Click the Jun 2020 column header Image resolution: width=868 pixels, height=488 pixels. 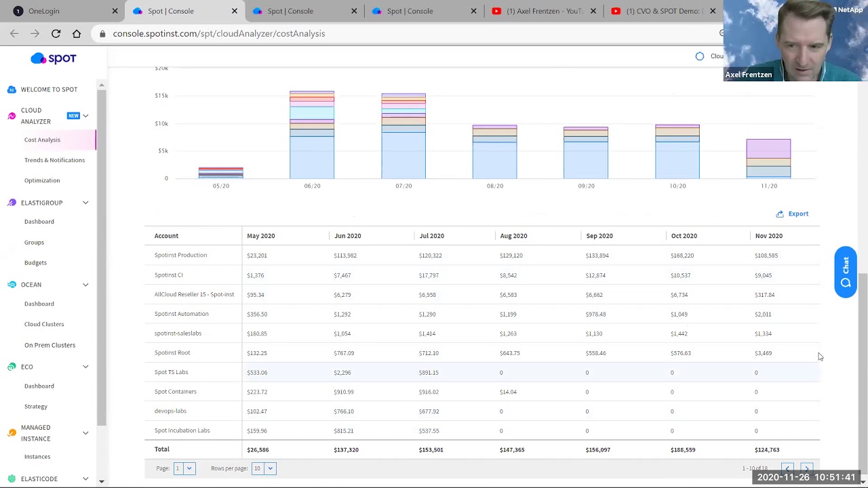click(347, 236)
